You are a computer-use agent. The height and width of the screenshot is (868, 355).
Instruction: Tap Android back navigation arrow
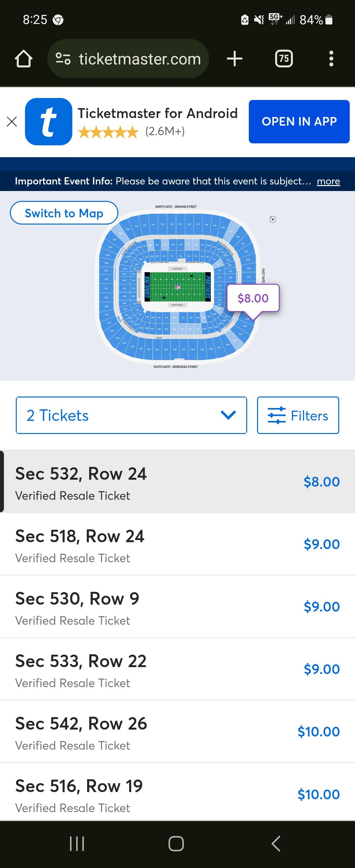click(x=276, y=844)
